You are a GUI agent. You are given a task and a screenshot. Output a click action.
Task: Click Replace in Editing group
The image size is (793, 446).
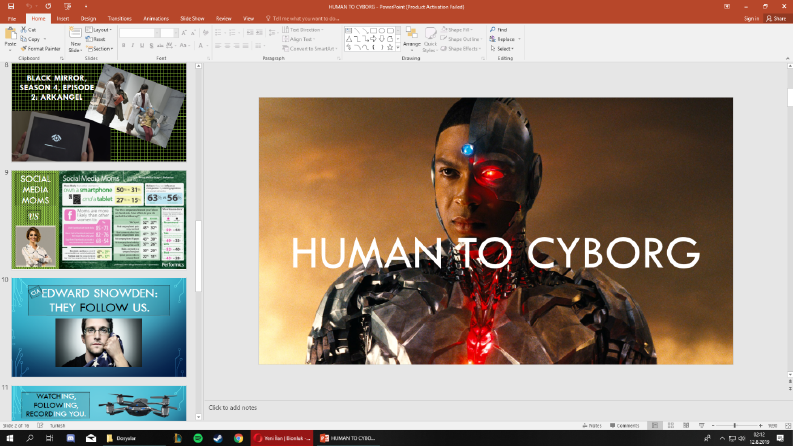point(505,39)
